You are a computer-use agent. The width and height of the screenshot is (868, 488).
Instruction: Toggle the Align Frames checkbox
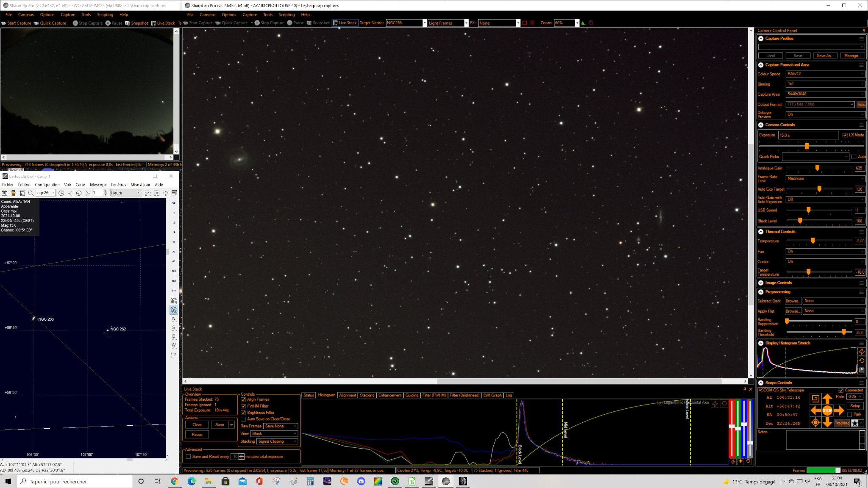[x=243, y=399]
